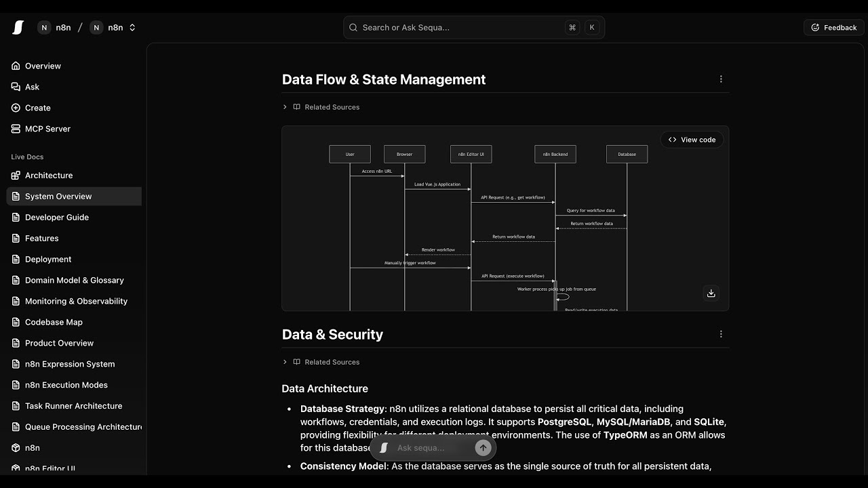Click the System Overview document icon
868x488 pixels.
[16, 197]
